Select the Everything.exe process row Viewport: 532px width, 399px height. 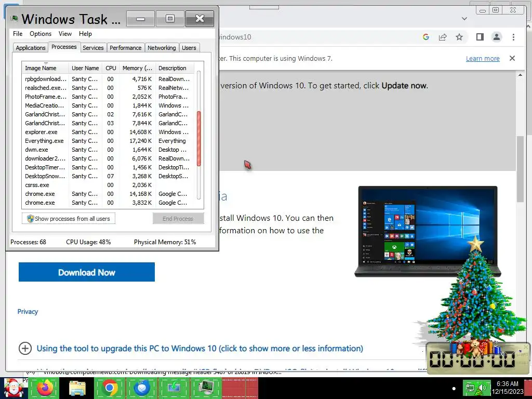108,141
